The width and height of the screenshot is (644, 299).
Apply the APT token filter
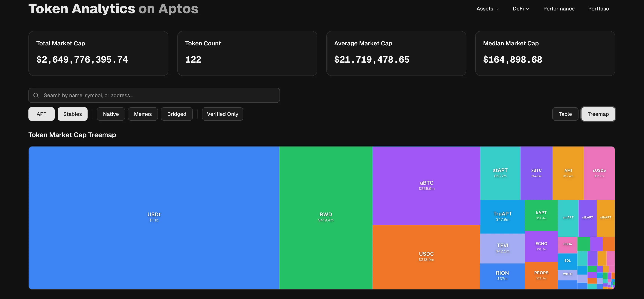click(x=41, y=114)
